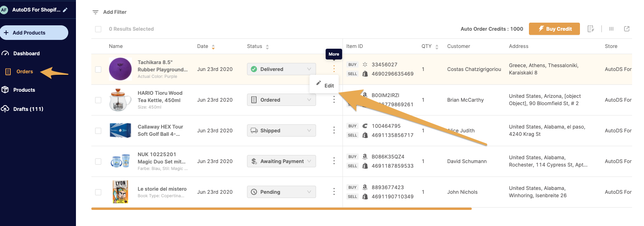The width and height of the screenshot is (644, 226).
Task: Sort orders by the QTY column arrows
Action: 437,47
